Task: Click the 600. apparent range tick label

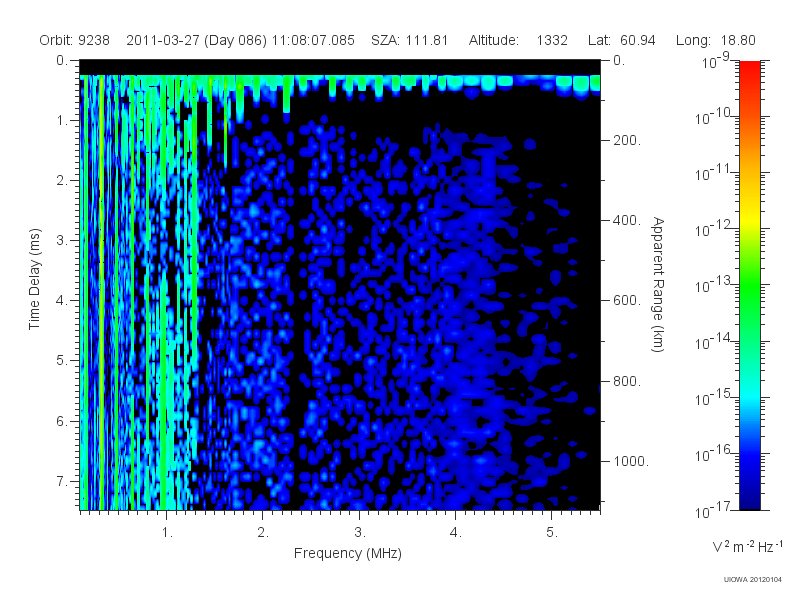Action: (x=627, y=301)
